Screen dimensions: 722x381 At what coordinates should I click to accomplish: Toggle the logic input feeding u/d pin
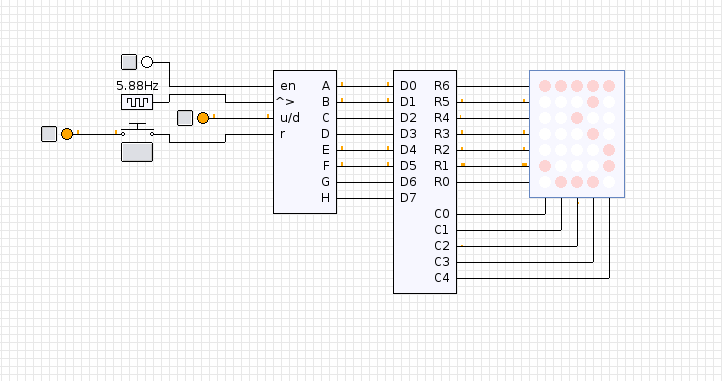(185, 118)
